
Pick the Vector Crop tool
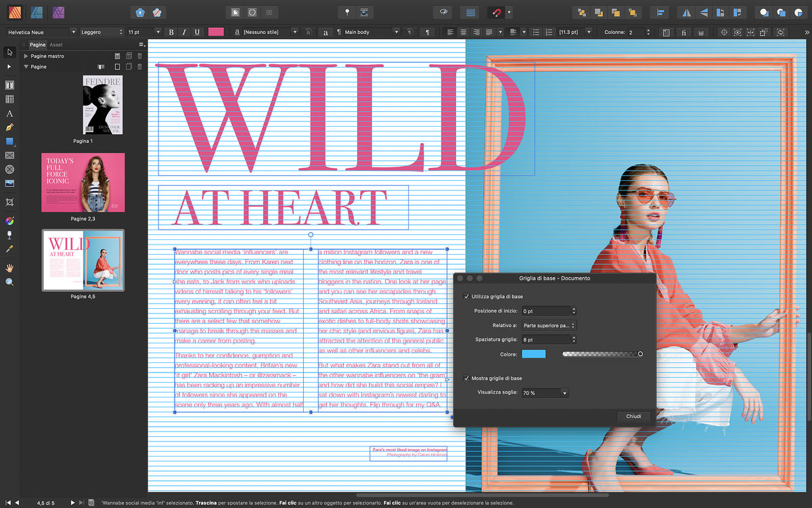click(9, 202)
